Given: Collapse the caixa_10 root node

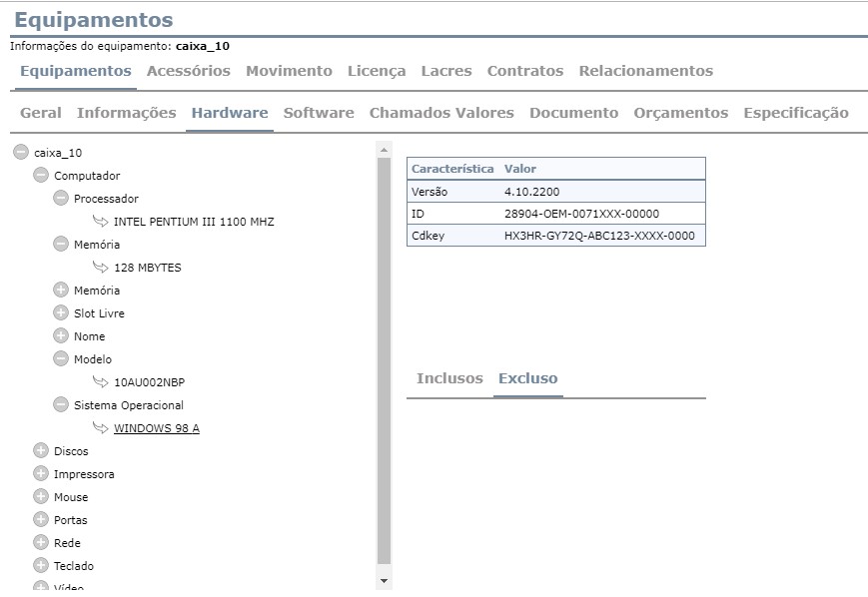Looking at the screenshot, I should 21,153.
